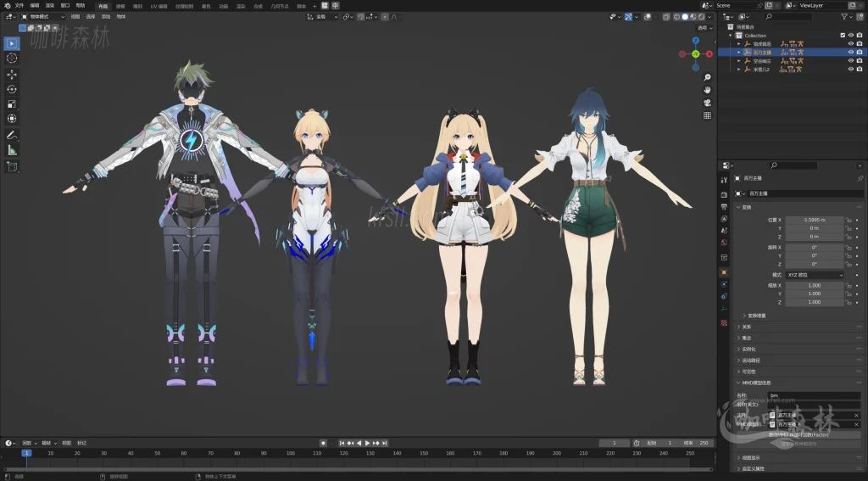Click the Factor operator button in MMD panel
The height and width of the screenshot is (481, 868).
click(x=798, y=434)
